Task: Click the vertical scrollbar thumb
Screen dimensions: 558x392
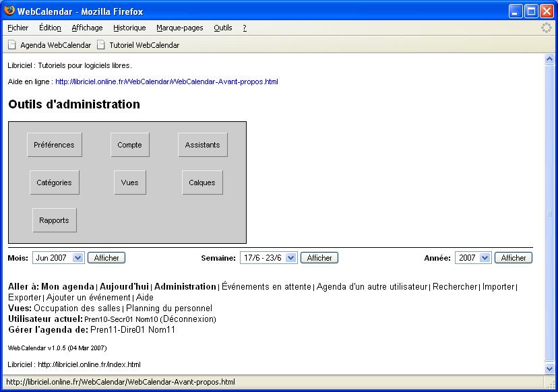Action: (x=549, y=213)
